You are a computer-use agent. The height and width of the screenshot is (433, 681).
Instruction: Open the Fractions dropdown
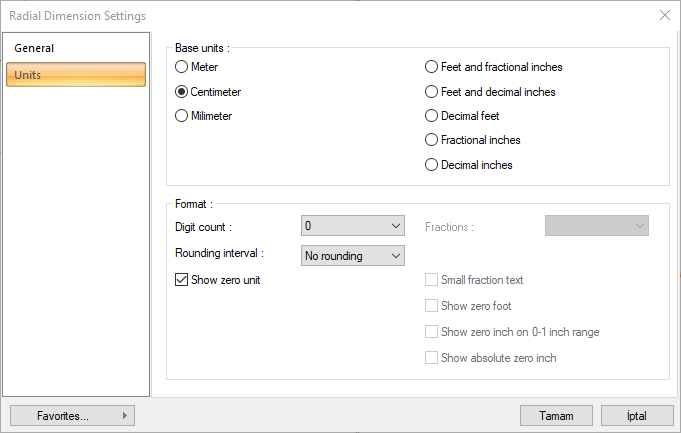tap(596, 226)
